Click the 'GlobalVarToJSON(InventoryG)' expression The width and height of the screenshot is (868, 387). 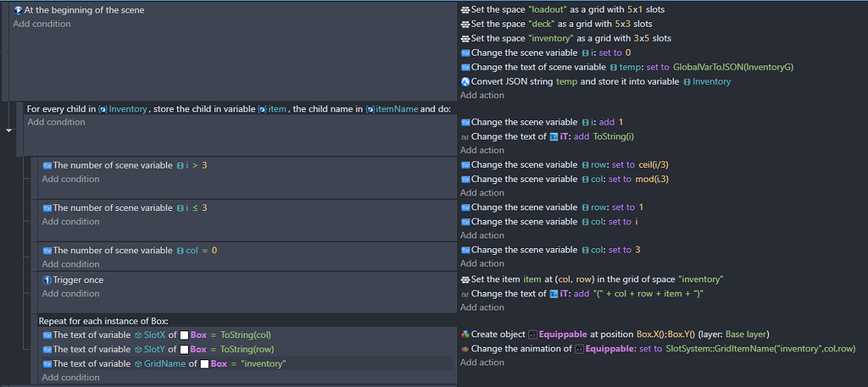pos(733,68)
